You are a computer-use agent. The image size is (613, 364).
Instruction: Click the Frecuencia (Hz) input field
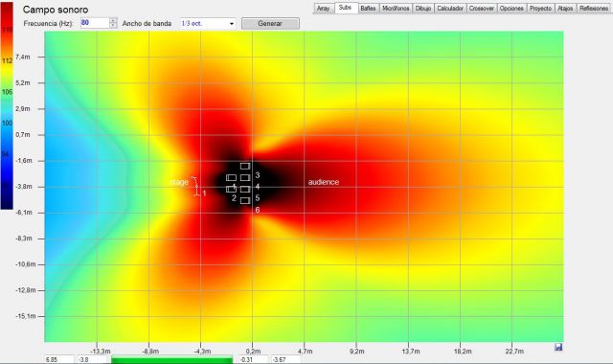click(x=95, y=23)
